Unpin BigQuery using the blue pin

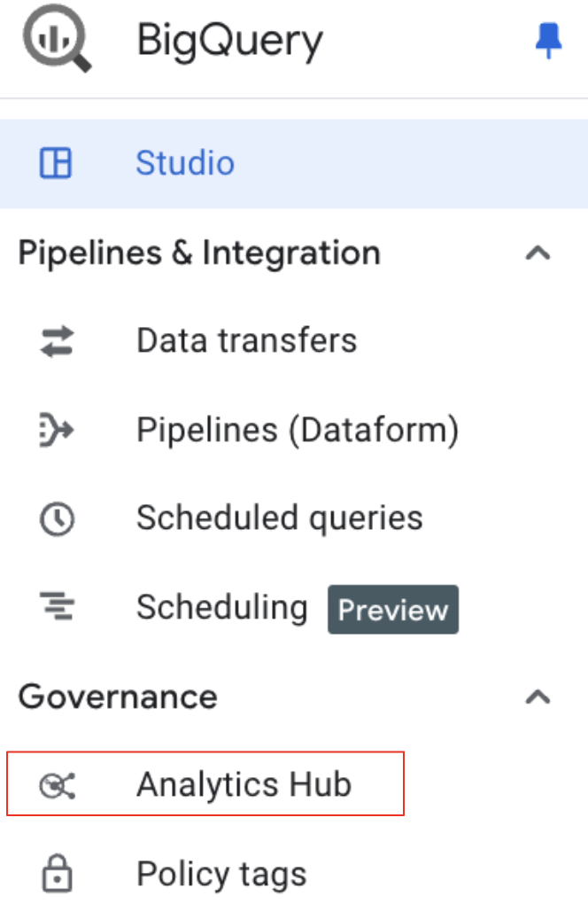549,41
